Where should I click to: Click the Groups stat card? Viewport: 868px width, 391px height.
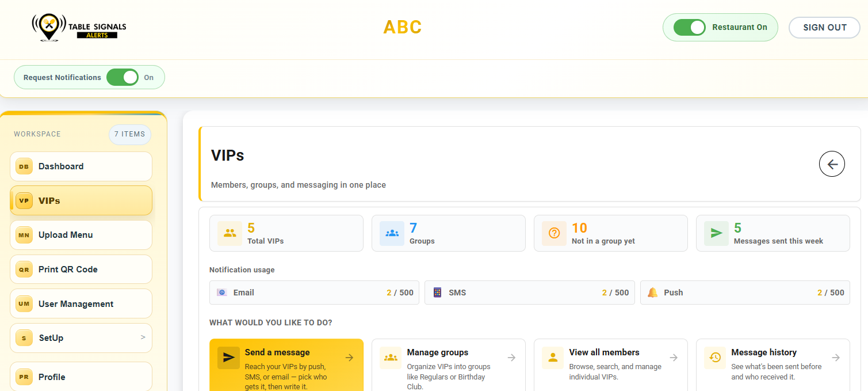pyautogui.click(x=449, y=233)
